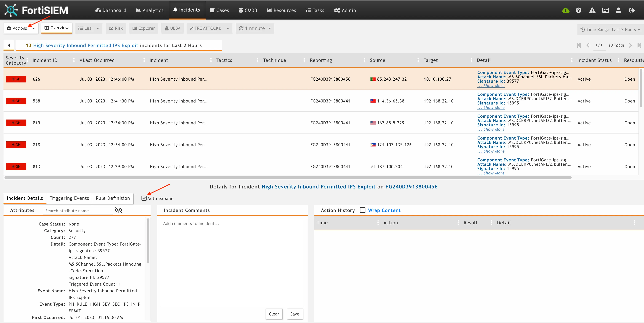
Task: Click the Philippines flag next to 124.107.135.126
Action: coord(373,145)
